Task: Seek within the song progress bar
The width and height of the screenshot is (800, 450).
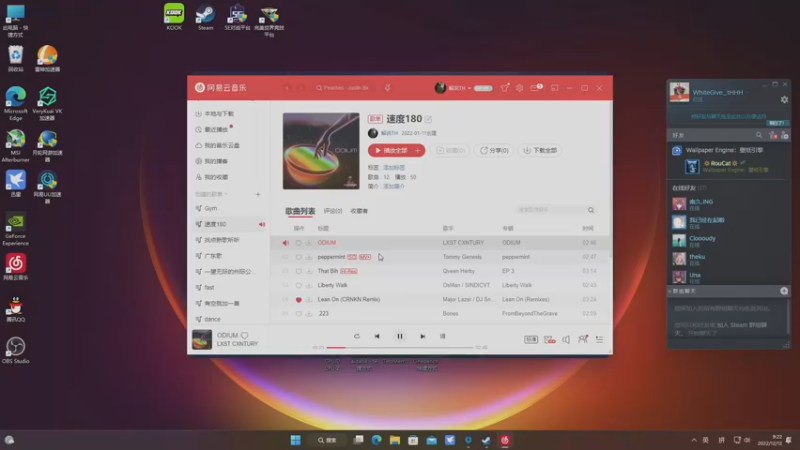Action: (400, 347)
